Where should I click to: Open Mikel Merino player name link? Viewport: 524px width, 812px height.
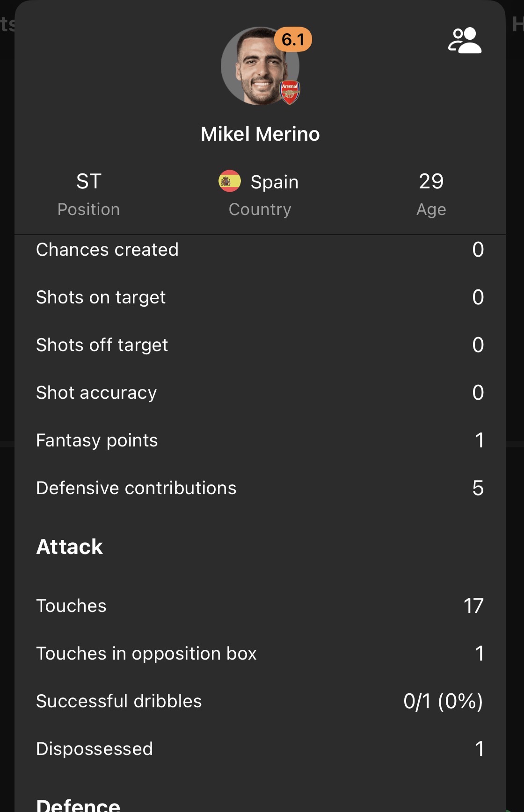click(260, 134)
